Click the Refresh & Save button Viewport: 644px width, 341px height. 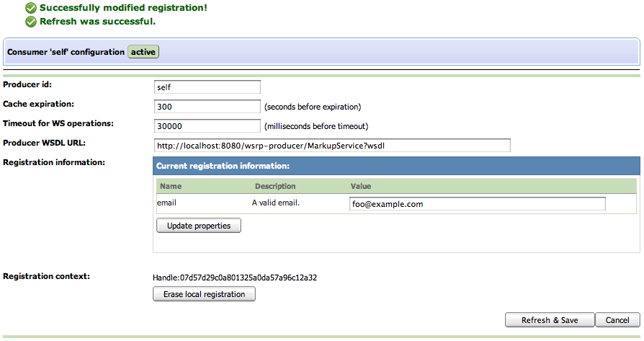pyautogui.click(x=550, y=320)
